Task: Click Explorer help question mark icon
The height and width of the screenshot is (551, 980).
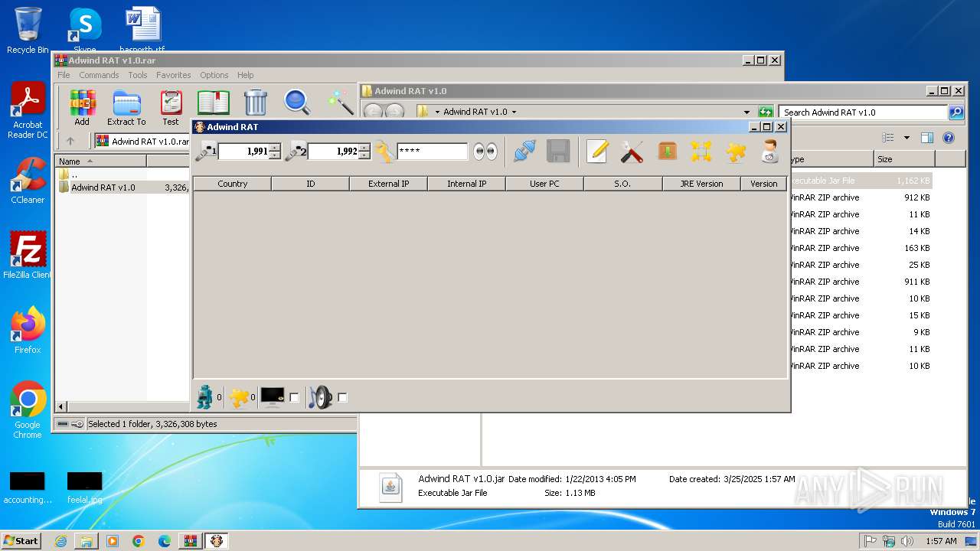Action: [x=949, y=139]
